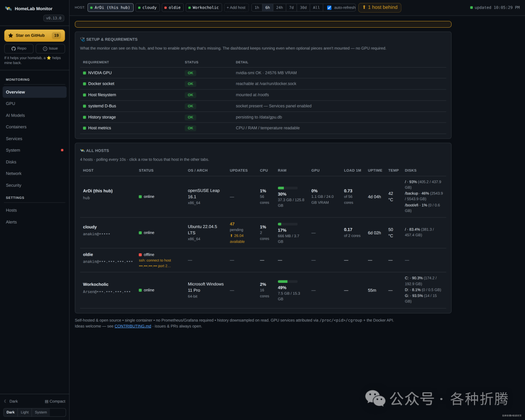The image size is (525, 420).
Task: Click the OK badge for systemd D-Bus
Action: (x=190, y=106)
